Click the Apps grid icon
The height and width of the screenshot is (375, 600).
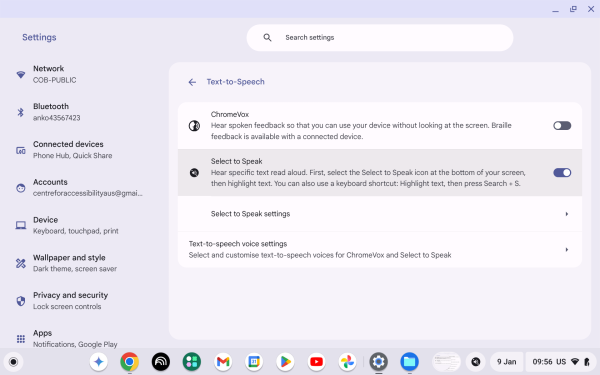21,339
